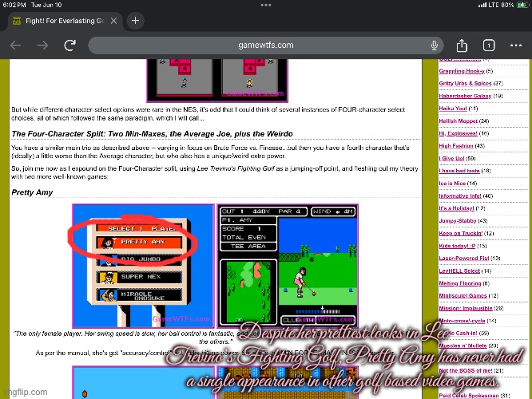Viewport: 532px width, 399px height.
Task: Open the Hi, Explosives! link
Action: click(x=458, y=133)
